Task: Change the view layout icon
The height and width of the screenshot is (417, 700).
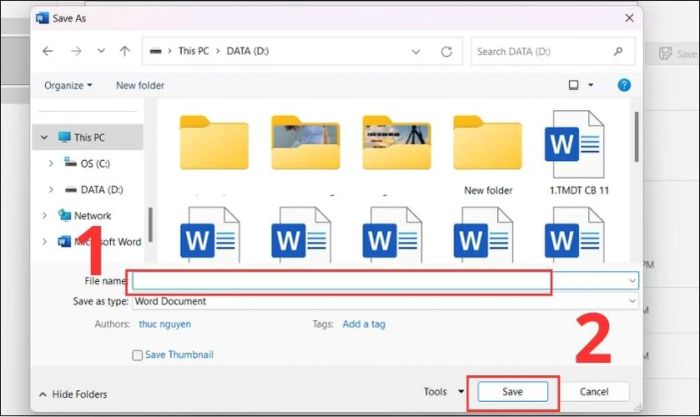Action: pos(574,85)
